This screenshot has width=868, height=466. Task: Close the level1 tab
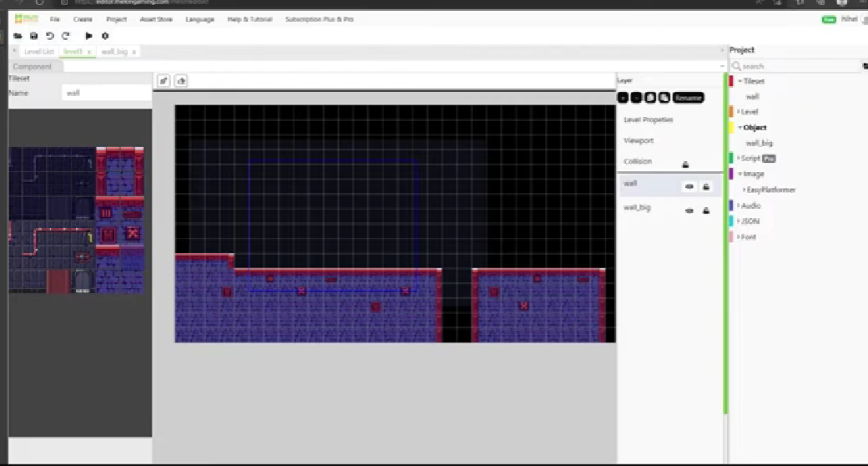[89, 52]
